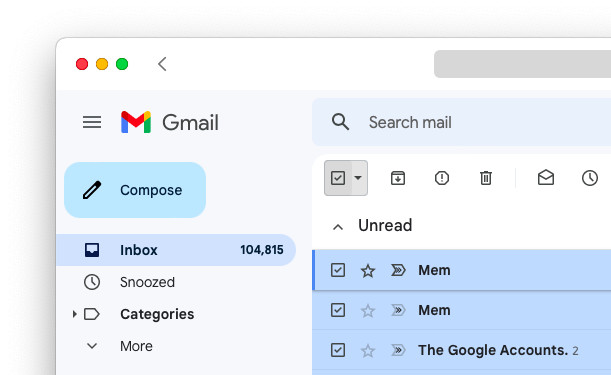Star the first Mem email
This screenshot has width=611, height=375.
pos(368,271)
